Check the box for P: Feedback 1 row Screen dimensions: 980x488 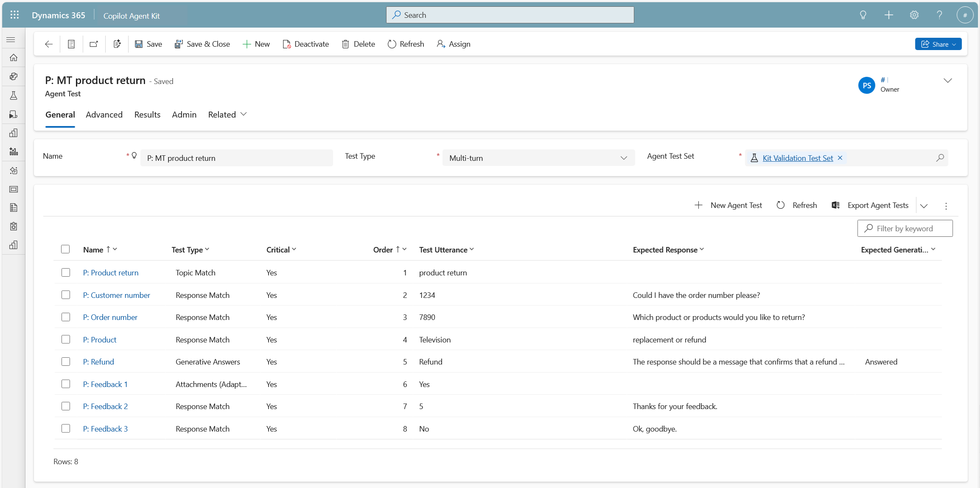[66, 384]
